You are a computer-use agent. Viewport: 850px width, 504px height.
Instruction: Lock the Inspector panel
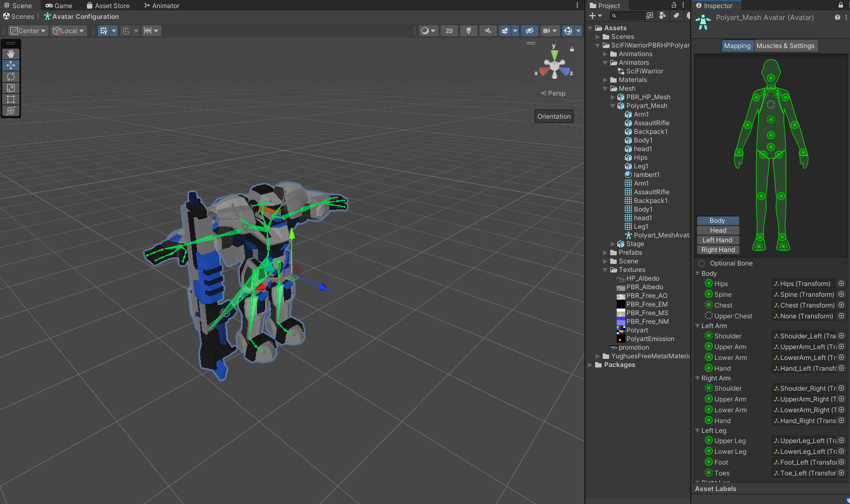tap(841, 5)
